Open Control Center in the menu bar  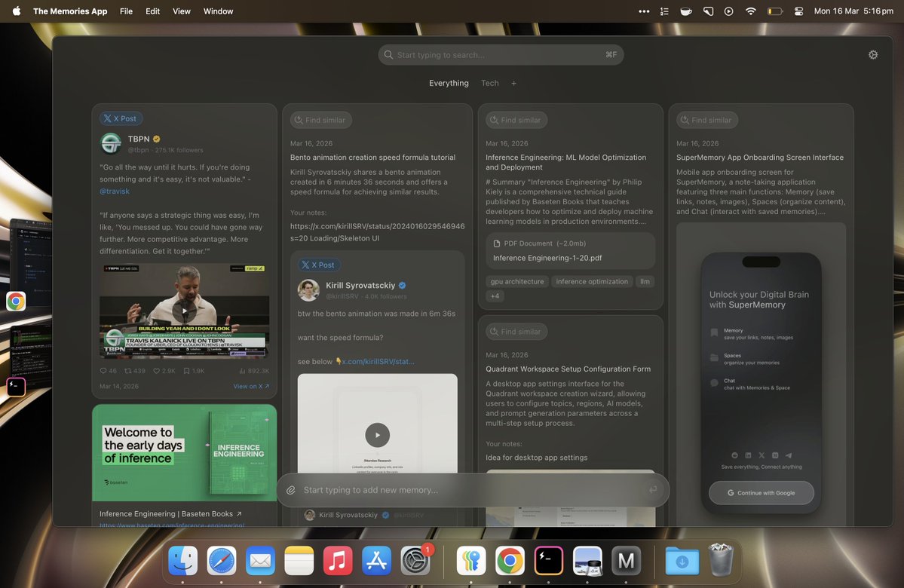coord(798,11)
